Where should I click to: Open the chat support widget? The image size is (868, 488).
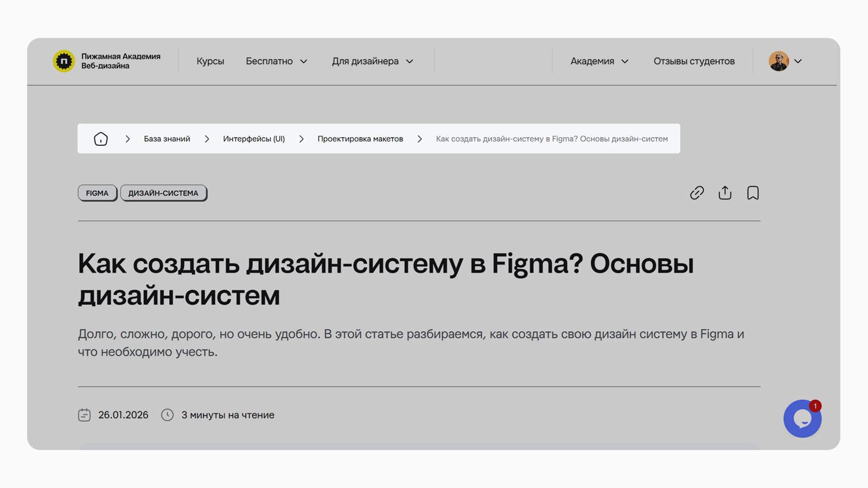tap(802, 419)
